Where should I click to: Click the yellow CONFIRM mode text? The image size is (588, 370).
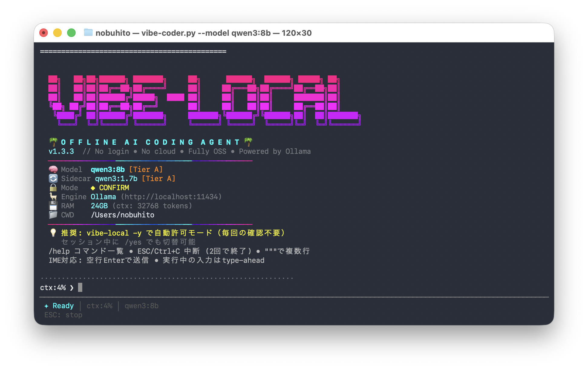(x=114, y=188)
